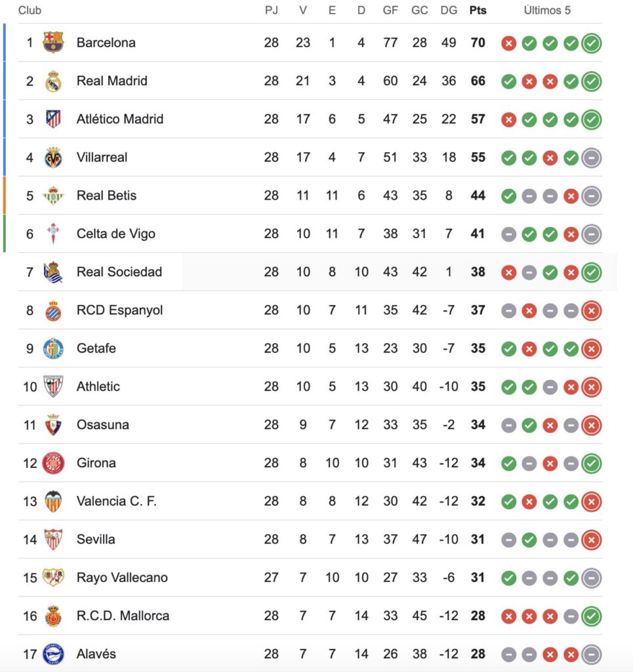Click the Real Madrid club crest
Viewport: 633px width, 672px height.
click(53, 81)
